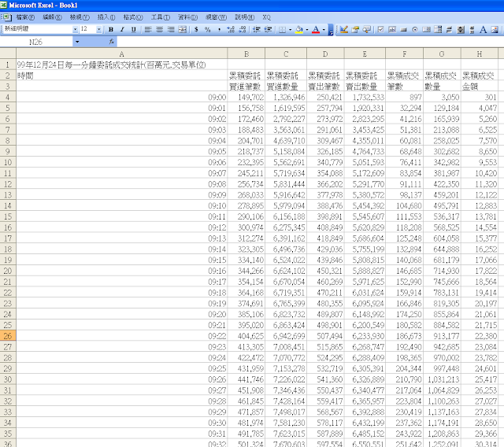Open the Name Box dropdown arrow
This screenshot has width=504, height=447.
(x=76, y=41)
